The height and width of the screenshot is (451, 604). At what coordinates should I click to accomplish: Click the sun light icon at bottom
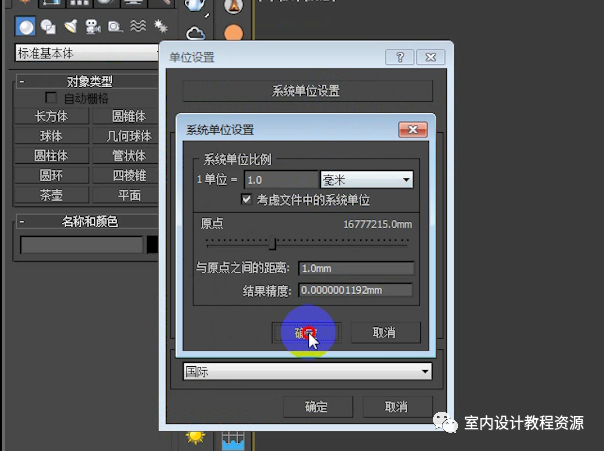point(195,438)
